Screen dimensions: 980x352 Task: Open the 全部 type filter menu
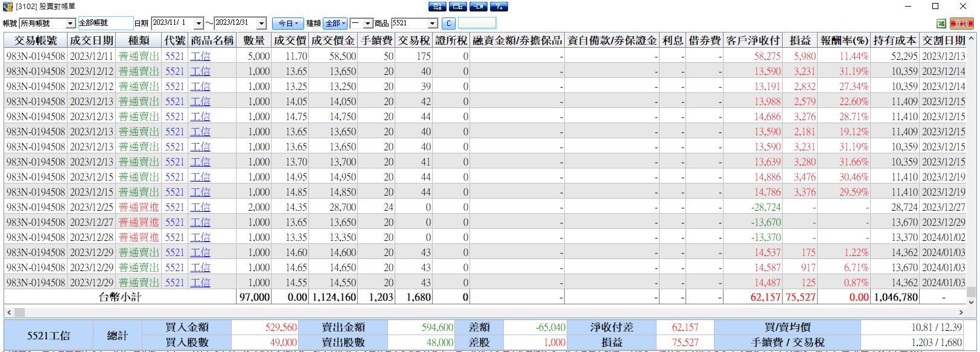click(336, 24)
